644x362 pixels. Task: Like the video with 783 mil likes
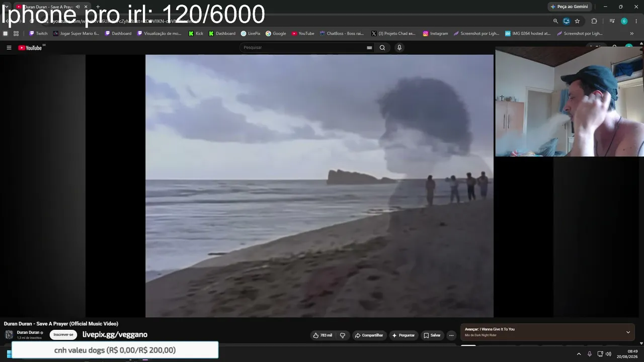point(323,335)
